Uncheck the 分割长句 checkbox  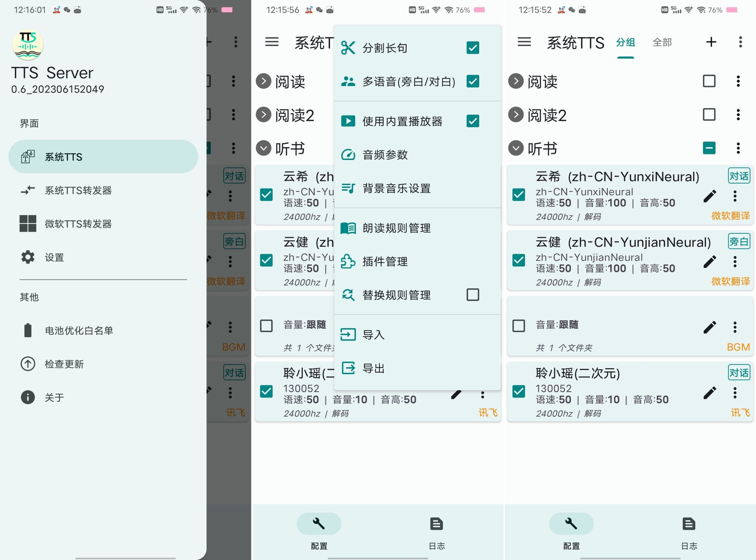point(472,48)
